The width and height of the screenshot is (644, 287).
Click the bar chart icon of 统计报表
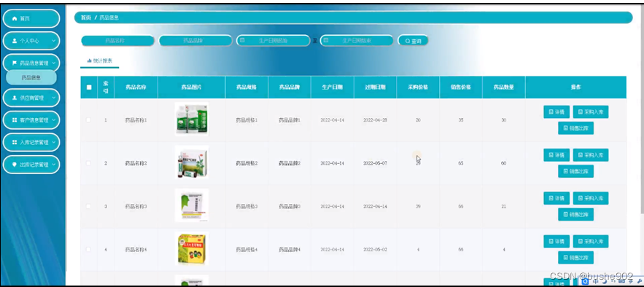[89, 60]
